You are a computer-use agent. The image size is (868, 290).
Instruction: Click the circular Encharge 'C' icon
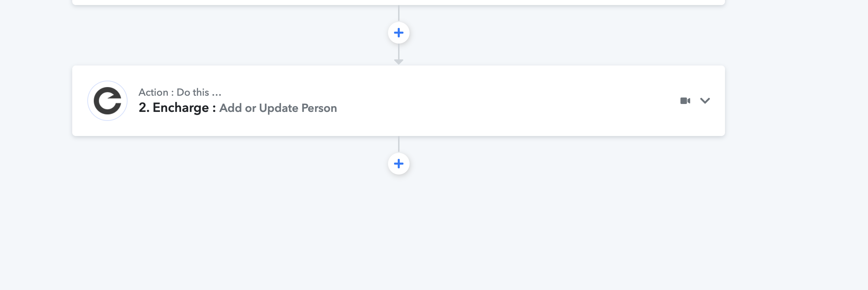pyautogui.click(x=107, y=101)
